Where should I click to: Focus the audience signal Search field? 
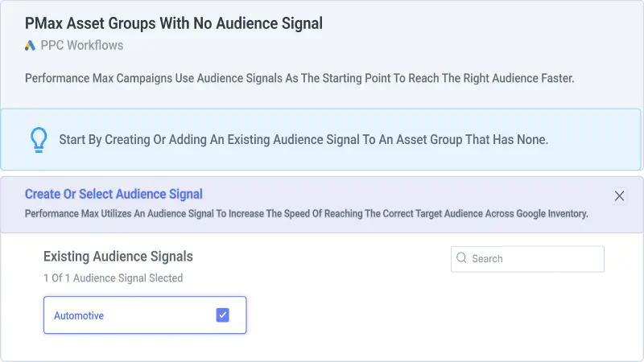(x=527, y=259)
